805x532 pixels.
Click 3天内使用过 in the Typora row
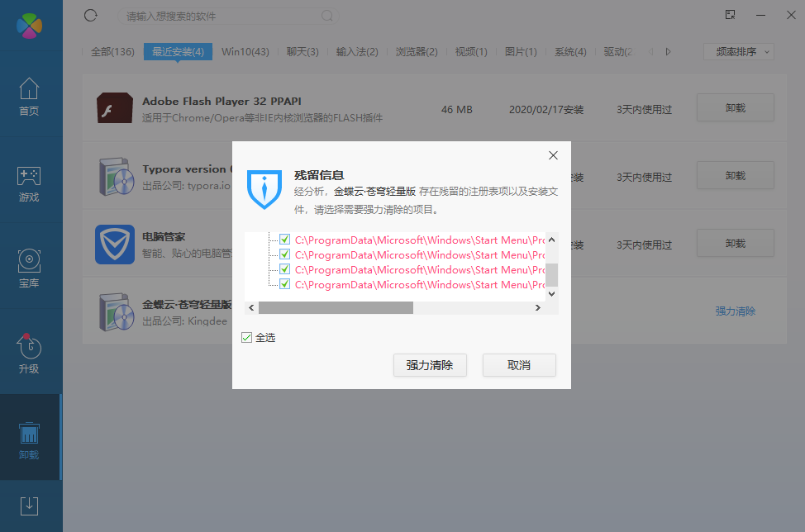click(645, 178)
